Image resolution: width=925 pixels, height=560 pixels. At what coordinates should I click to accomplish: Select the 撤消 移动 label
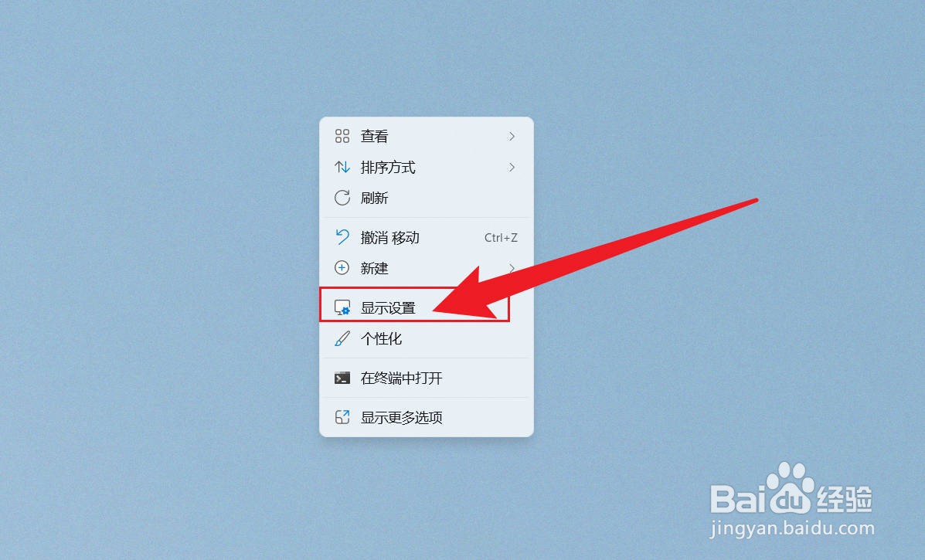pyautogui.click(x=389, y=238)
